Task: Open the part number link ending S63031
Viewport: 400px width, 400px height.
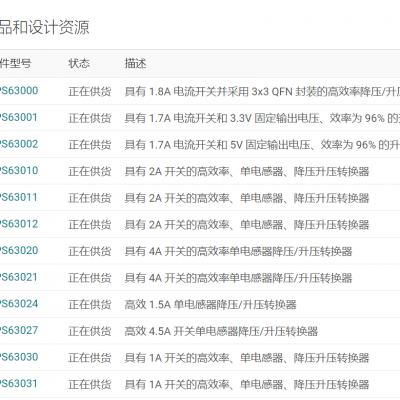Action: click(19, 384)
